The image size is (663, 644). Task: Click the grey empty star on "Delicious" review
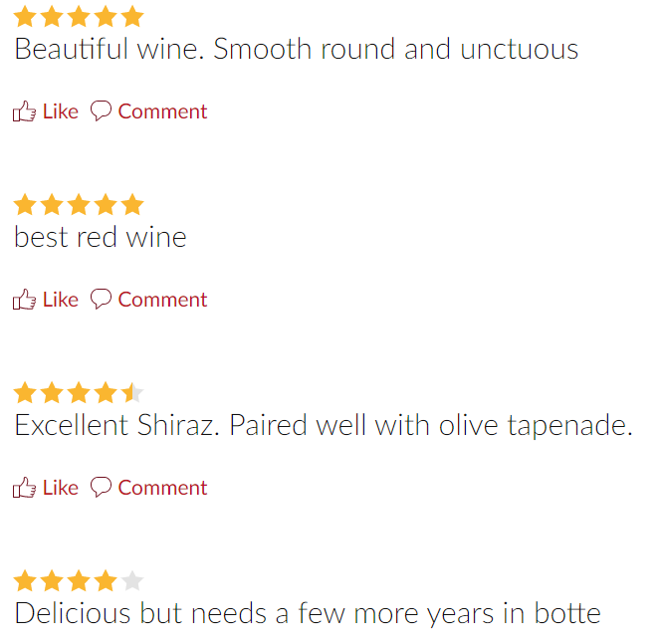click(x=132, y=580)
